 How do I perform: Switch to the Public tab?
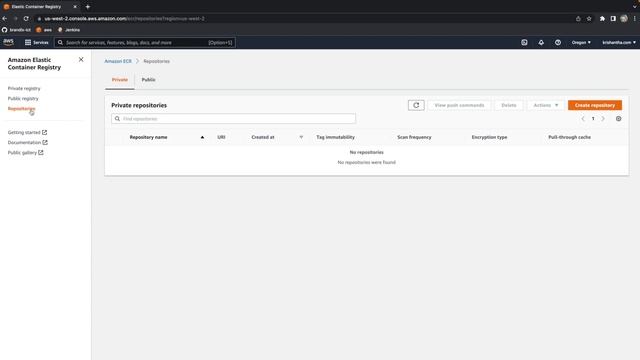[x=149, y=80]
